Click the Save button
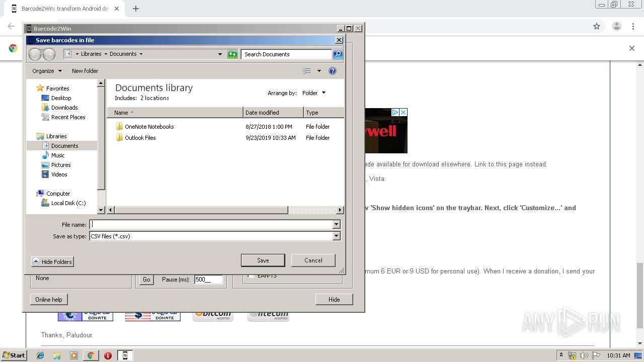Viewport: 644px width, 362px height. [x=263, y=260]
